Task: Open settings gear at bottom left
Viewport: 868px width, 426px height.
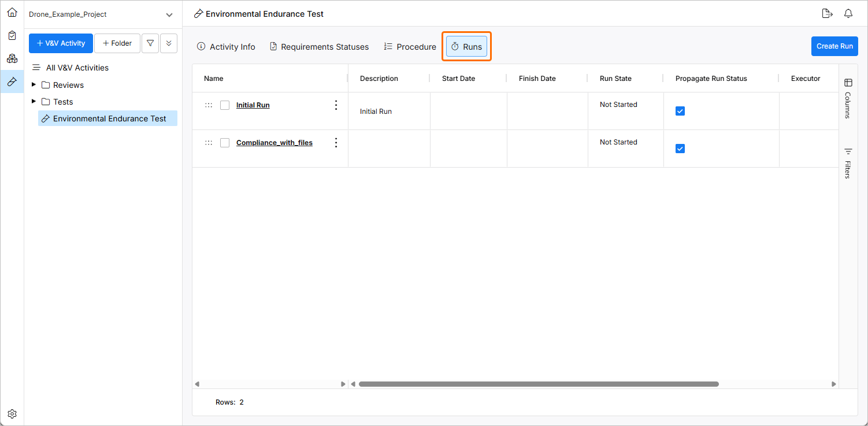Action: click(x=12, y=414)
